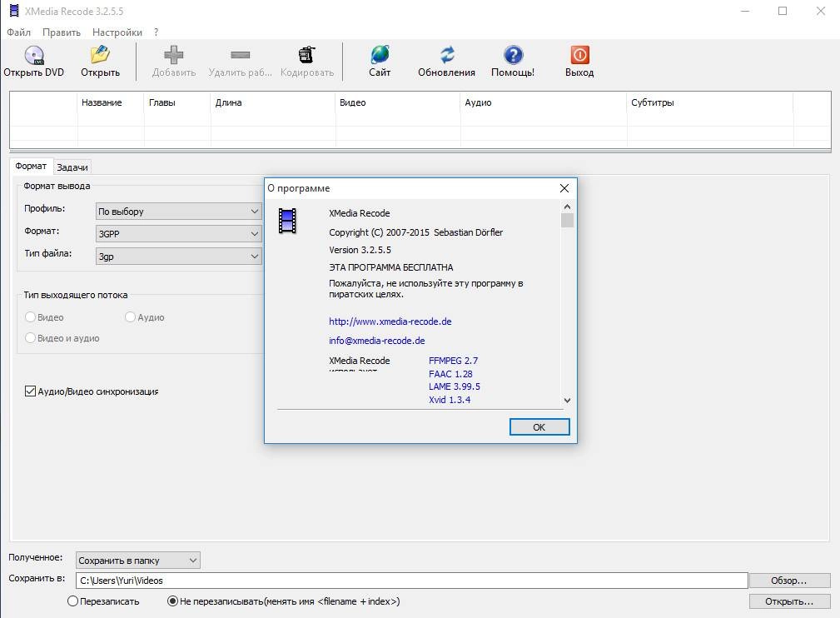
Task: Click the Субтитры column header
Action: tap(710, 102)
